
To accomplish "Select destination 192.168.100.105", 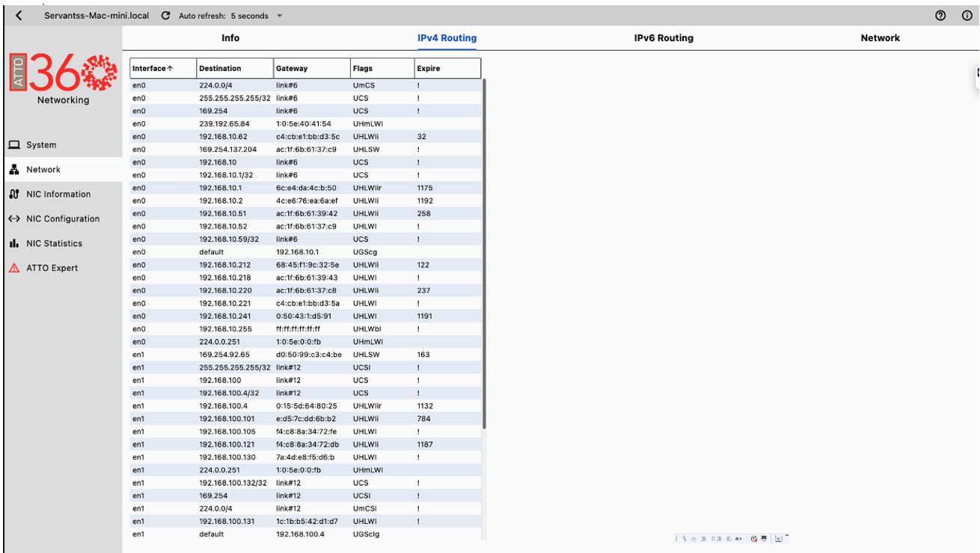I will click(227, 431).
